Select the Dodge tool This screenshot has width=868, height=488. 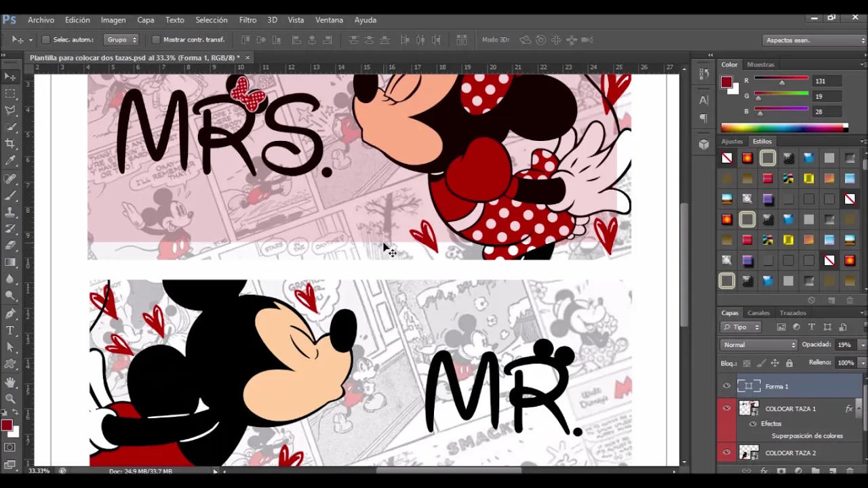click(x=10, y=296)
